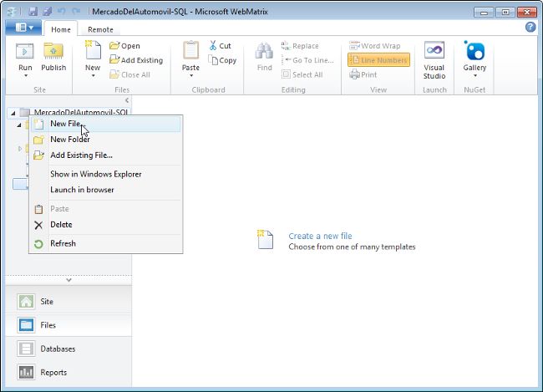The height and width of the screenshot is (392, 543).
Task: Click the Cut scissors icon
Action: tap(213, 45)
